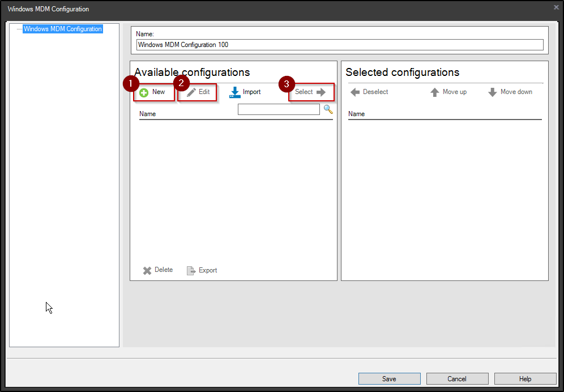Click the Name column header under Available configurations
The image size is (564, 392).
coord(147,113)
